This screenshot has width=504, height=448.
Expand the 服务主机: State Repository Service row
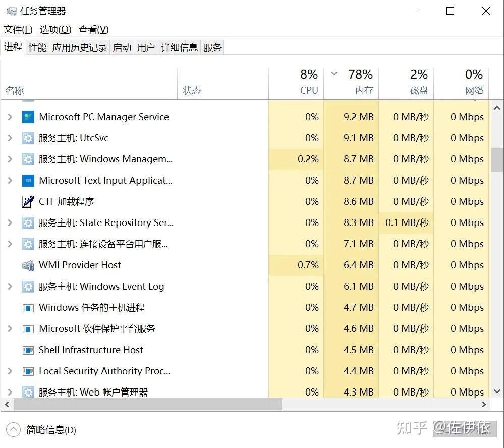[x=11, y=222]
